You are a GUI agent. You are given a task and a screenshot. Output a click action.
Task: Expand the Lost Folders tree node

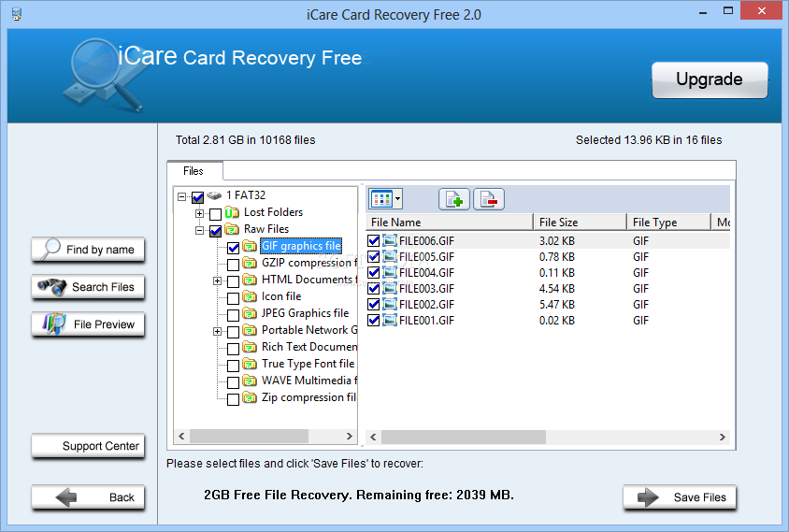(200, 214)
